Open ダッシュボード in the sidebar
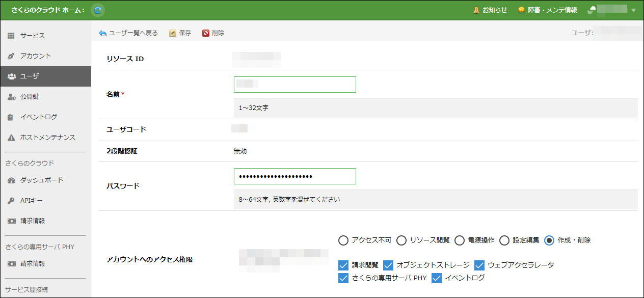 click(x=42, y=180)
